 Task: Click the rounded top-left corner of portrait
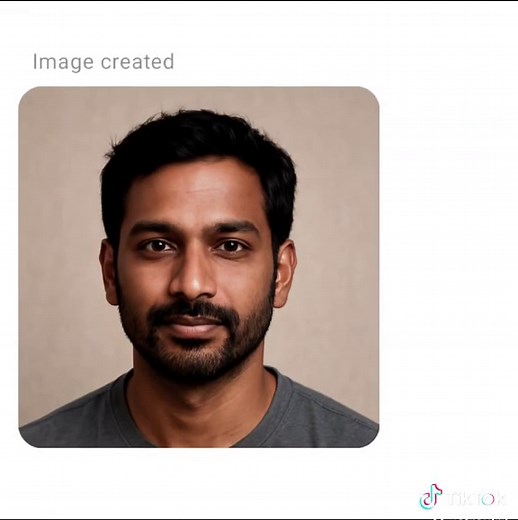[27, 95]
